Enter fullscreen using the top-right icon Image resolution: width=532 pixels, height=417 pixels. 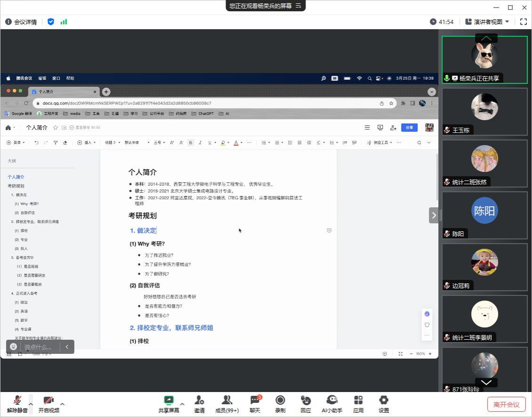523,22
